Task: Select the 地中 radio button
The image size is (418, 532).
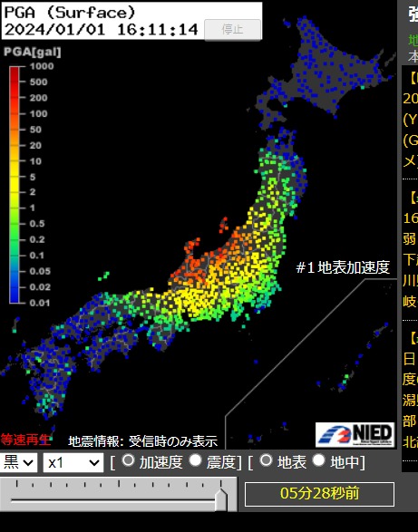Action: pos(318,460)
